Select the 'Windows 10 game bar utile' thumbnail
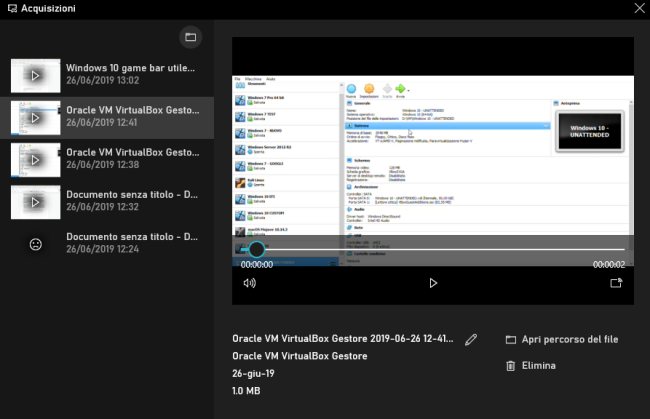650x419 pixels. 36,75
